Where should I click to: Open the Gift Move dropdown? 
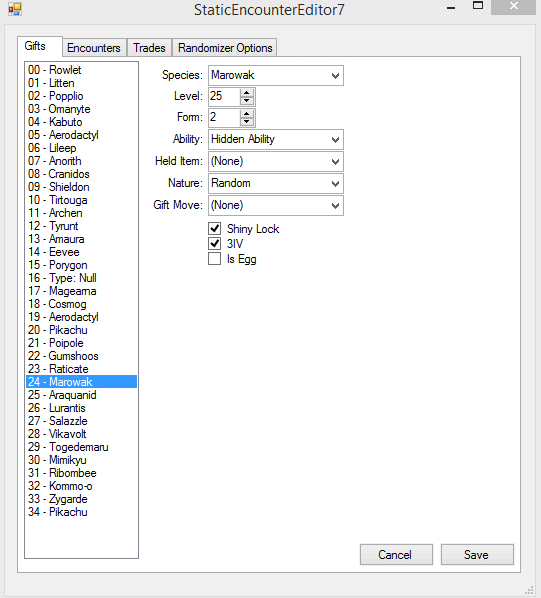276,206
